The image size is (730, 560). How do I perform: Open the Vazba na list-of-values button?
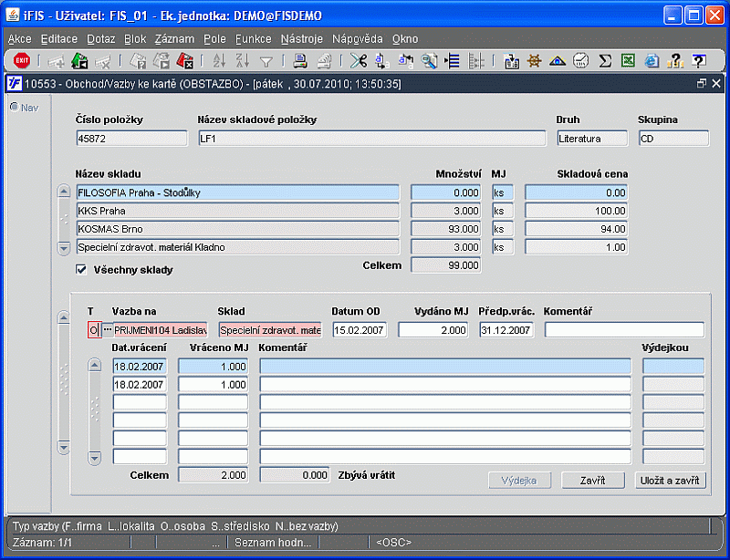[107, 329]
